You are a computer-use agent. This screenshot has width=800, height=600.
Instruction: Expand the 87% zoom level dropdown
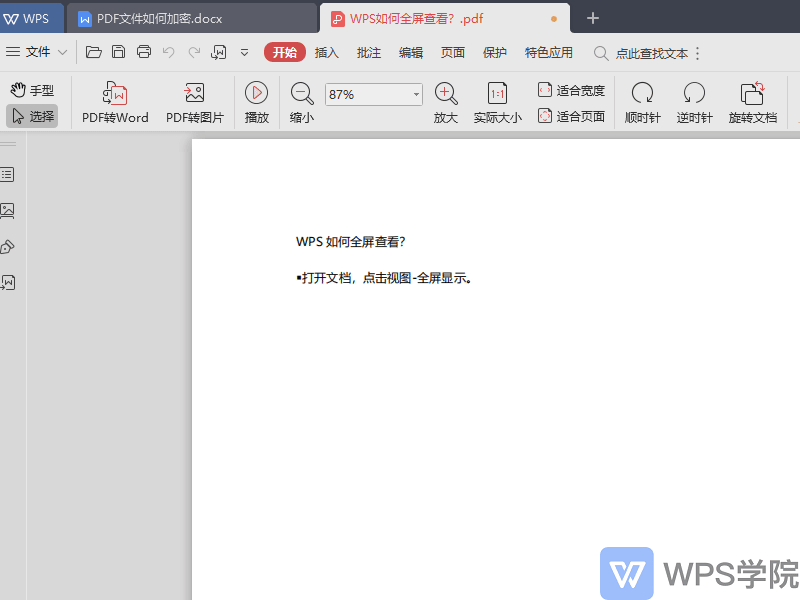pyautogui.click(x=416, y=95)
